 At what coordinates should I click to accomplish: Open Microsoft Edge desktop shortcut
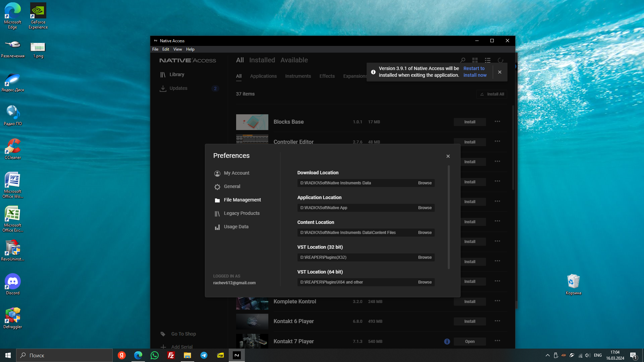tap(13, 16)
